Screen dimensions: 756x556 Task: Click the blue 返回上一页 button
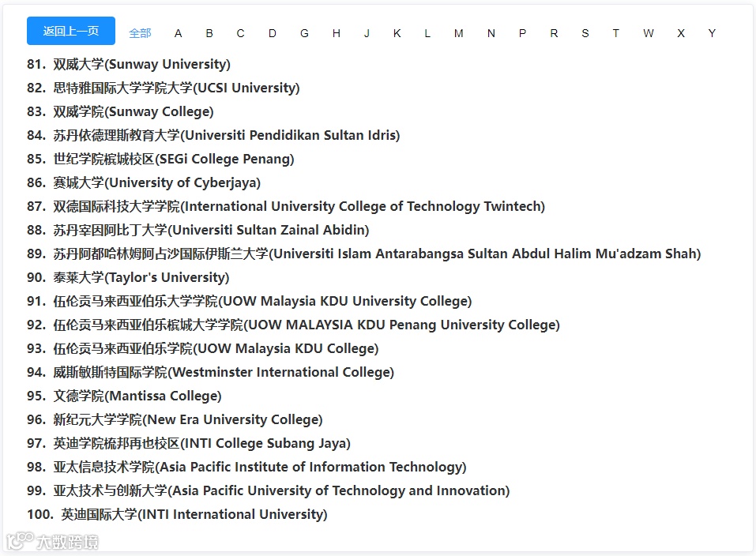[71, 31]
